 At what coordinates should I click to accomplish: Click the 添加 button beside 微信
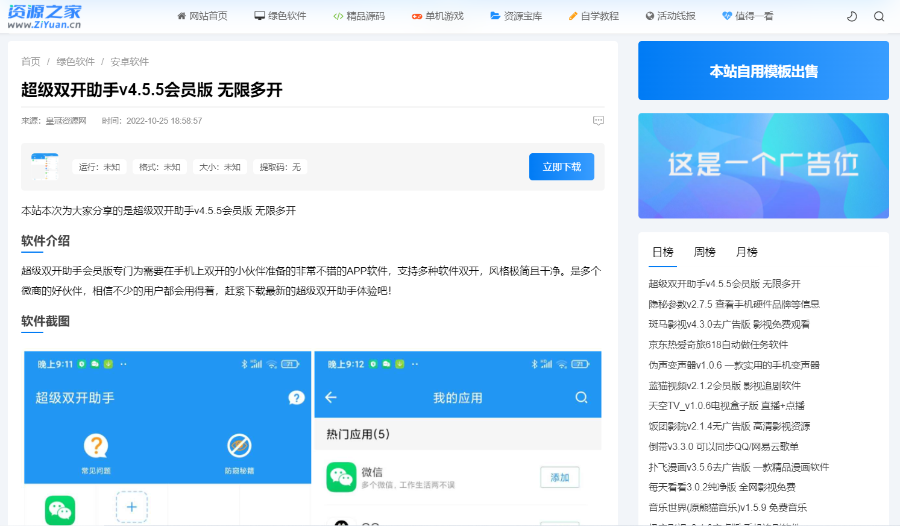[x=560, y=477]
